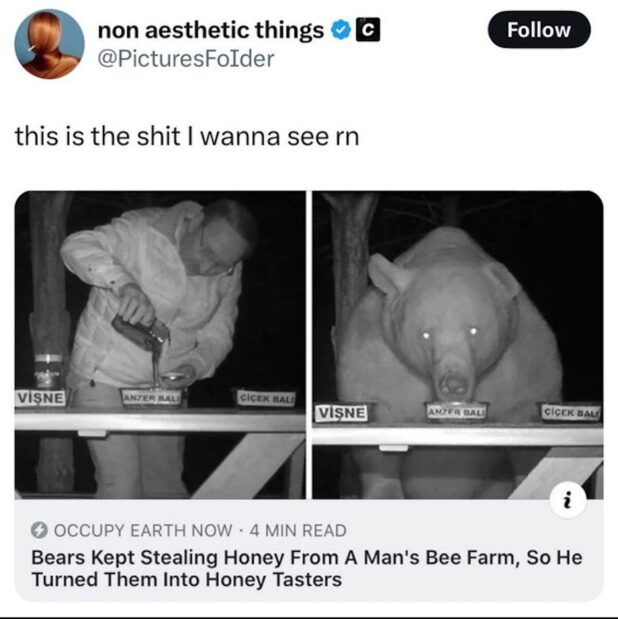
Task: Open the photo of the bear tasting honey
Action: 458,345
